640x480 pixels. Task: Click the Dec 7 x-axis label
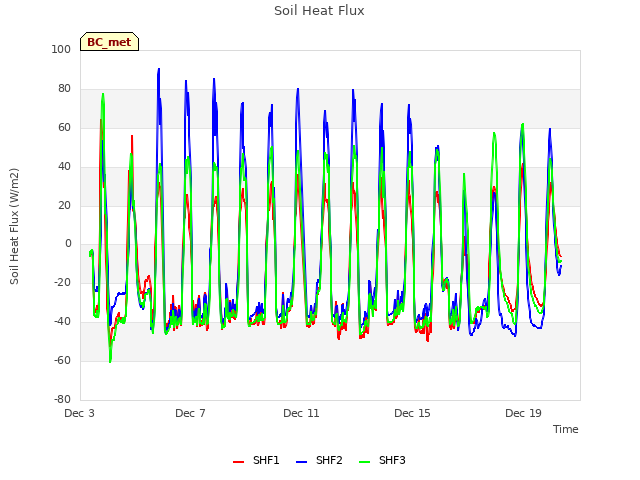pos(190,413)
